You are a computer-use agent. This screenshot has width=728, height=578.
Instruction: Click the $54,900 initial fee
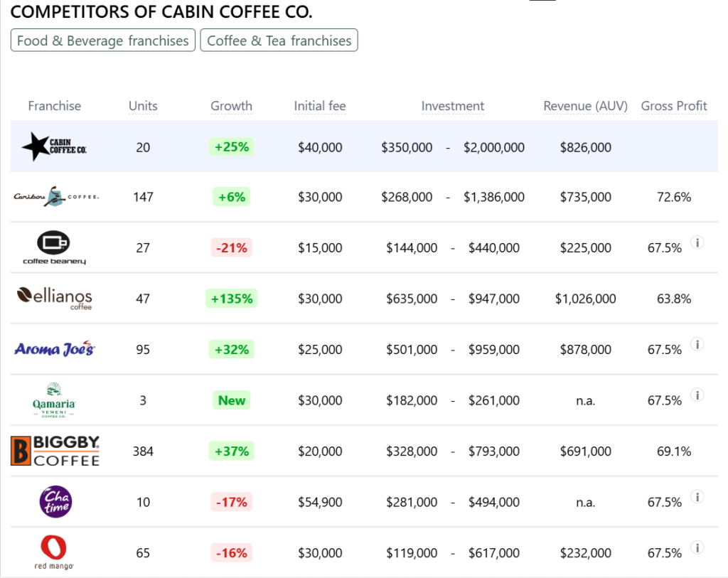tap(320, 502)
